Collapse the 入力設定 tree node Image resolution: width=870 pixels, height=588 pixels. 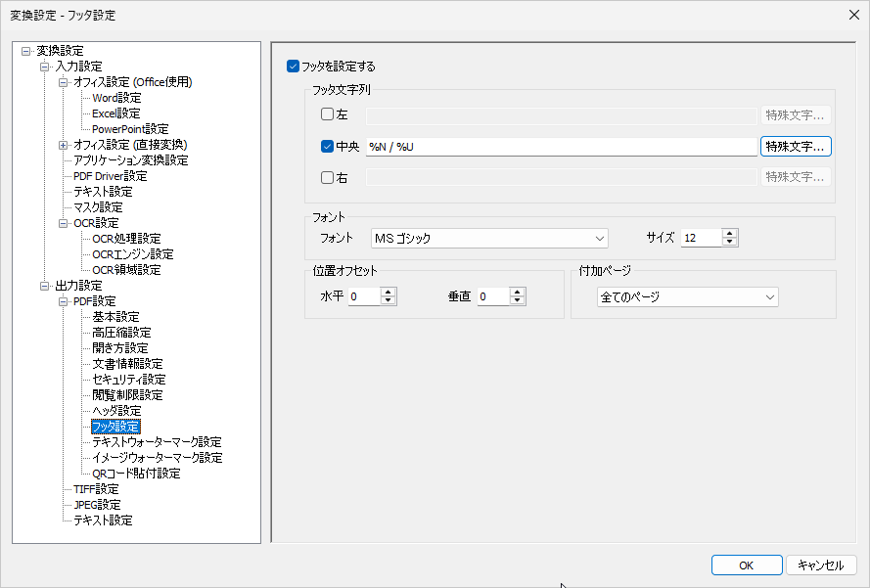(45, 67)
